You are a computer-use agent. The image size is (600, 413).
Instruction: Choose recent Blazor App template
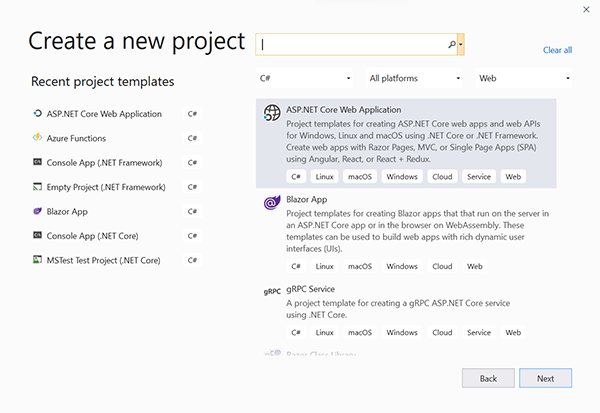[x=67, y=212]
